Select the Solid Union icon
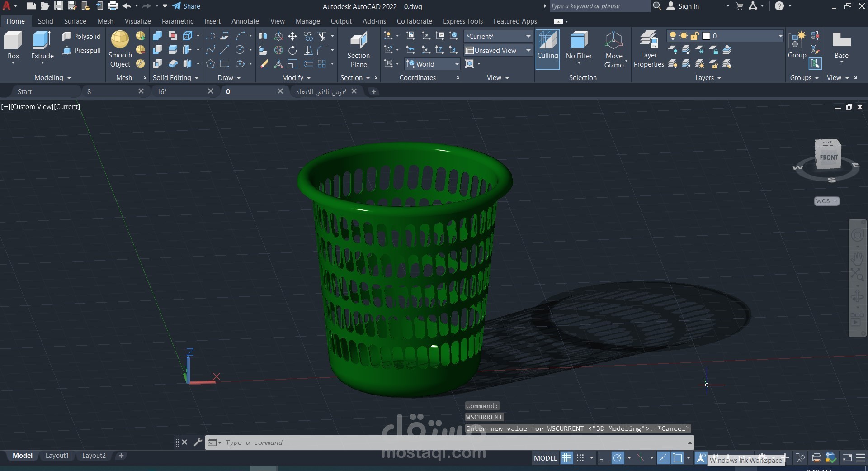The height and width of the screenshot is (471, 868). tap(157, 36)
